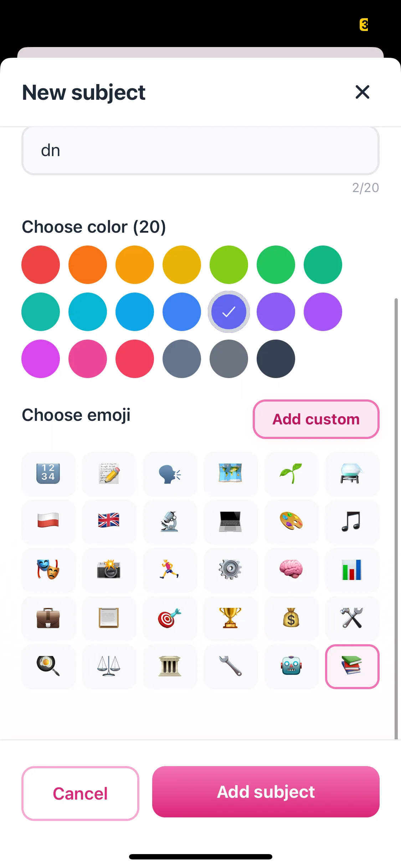Click the Add subject button
This screenshot has width=401, height=868.
pos(266,792)
